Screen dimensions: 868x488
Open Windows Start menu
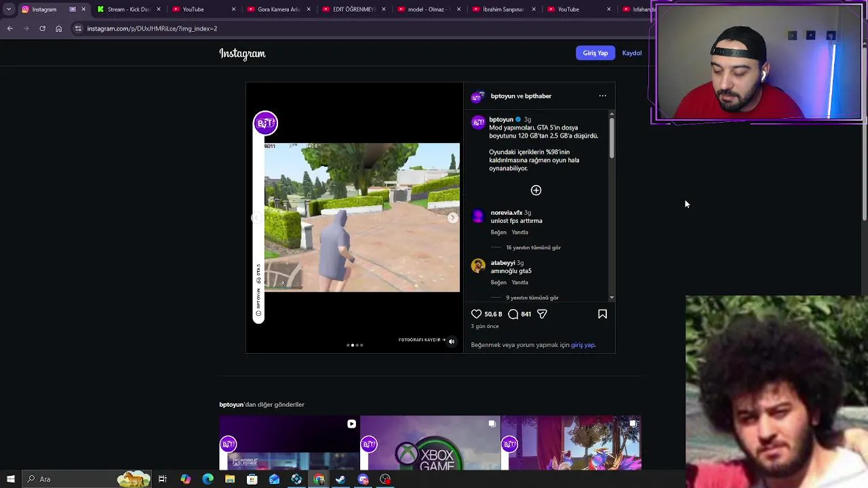[x=10, y=479]
